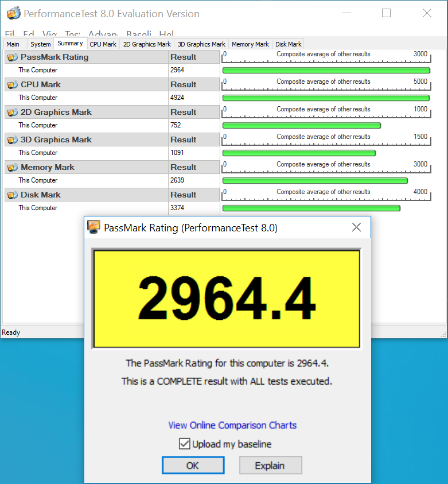
Task: Click the CPU Mark green result bar
Action: [x=326, y=98]
